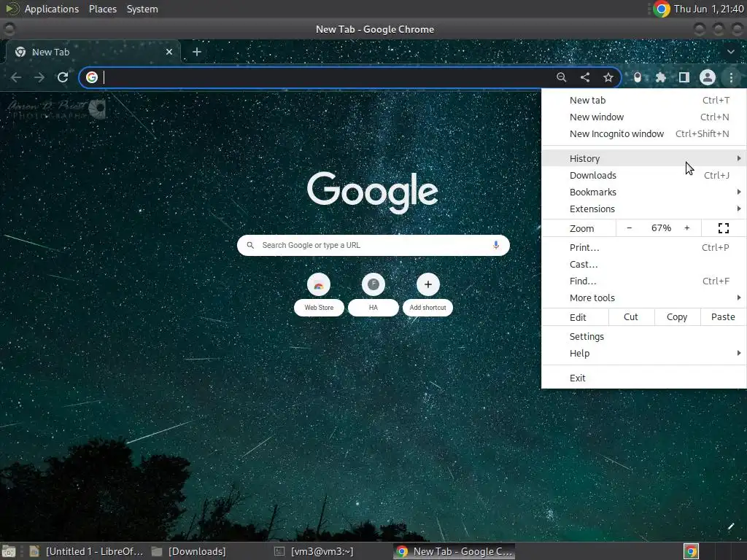Click the Google icon in address bar
The image size is (747, 560).
point(92,77)
